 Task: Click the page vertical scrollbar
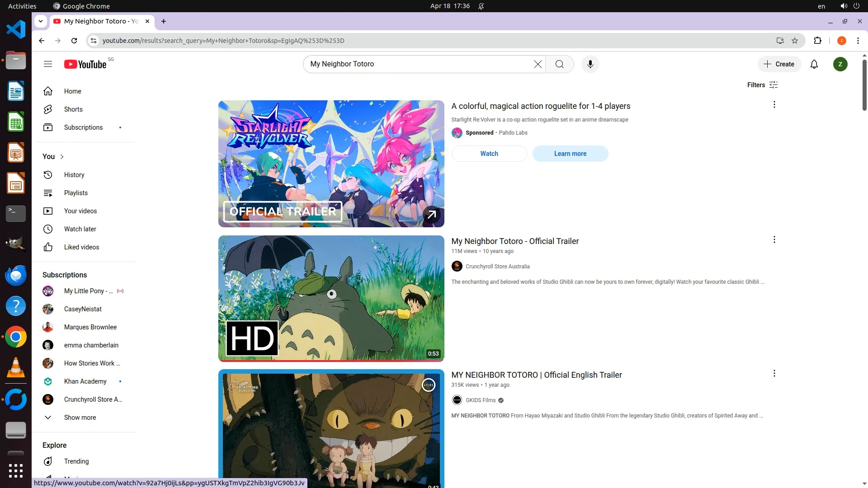[x=864, y=86]
